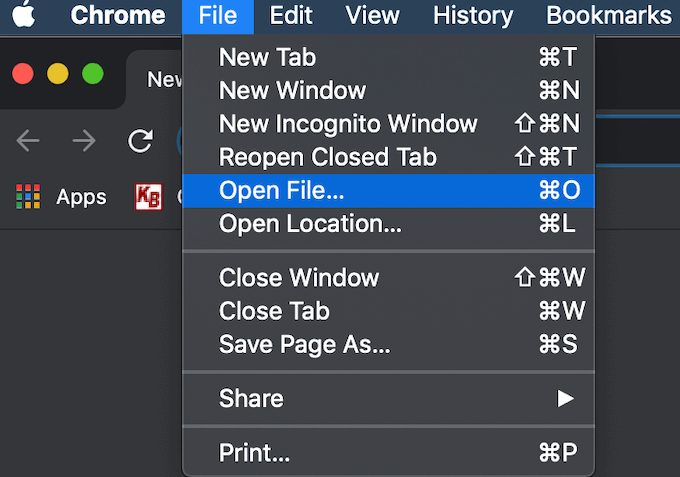Open the Edit menu in menu bar

291,16
